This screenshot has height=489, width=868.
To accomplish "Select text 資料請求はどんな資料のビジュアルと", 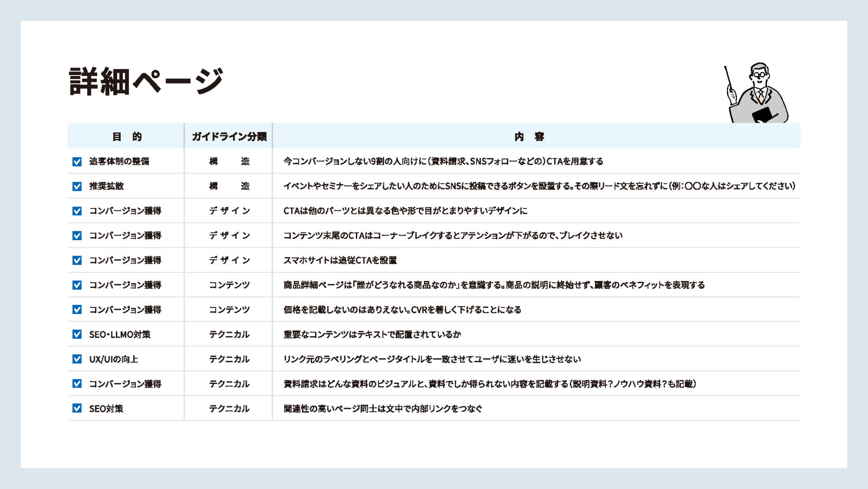I will coord(354,384).
